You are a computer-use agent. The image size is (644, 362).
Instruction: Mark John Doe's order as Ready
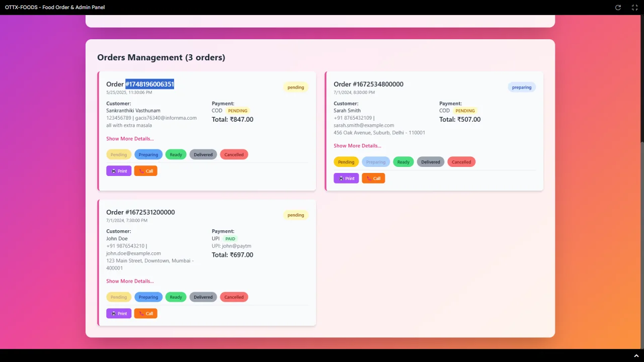point(176,297)
